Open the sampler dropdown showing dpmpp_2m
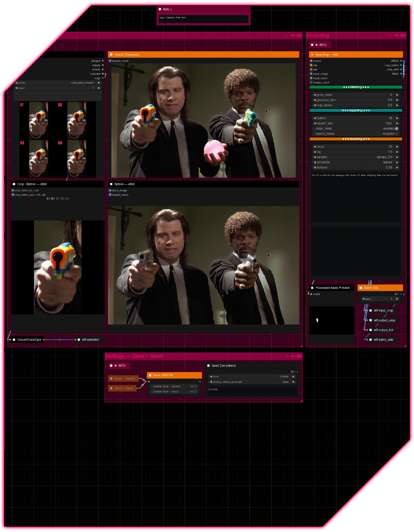Image resolution: width=414 pixels, height=532 pixels. (x=356, y=157)
